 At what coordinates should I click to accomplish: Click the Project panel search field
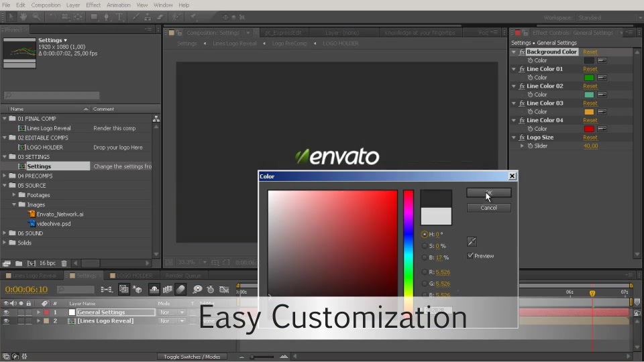click(52, 95)
